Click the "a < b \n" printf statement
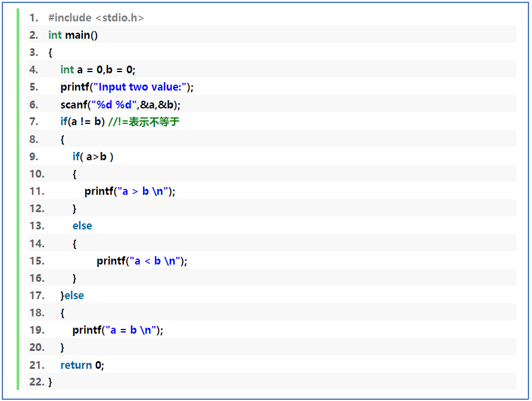The height and width of the screenshot is (401, 532). coord(142,261)
